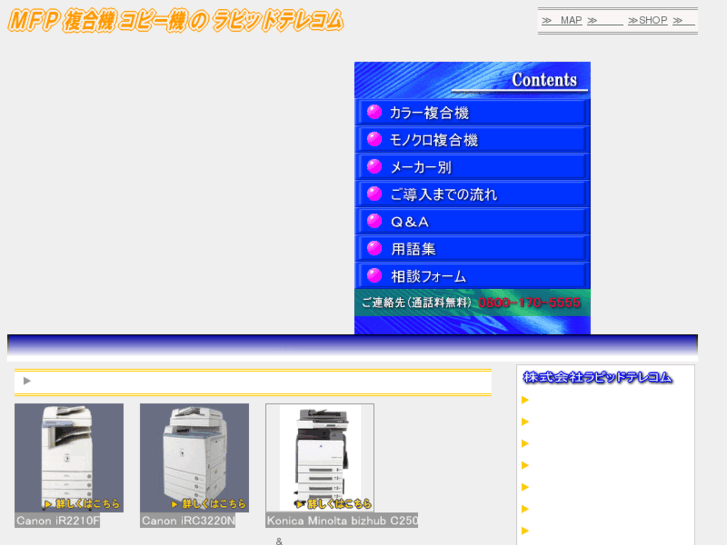Viewport: 727px width, 545px height.
Task: Open ご導入までの流れ menu entry
Action: [472, 194]
